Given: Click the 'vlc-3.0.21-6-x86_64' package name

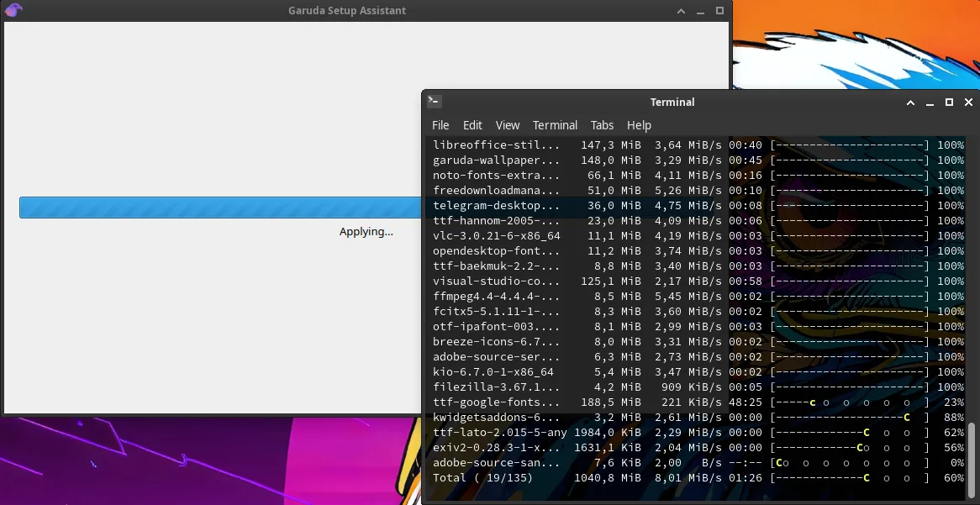Looking at the screenshot, I should (497, 235).
